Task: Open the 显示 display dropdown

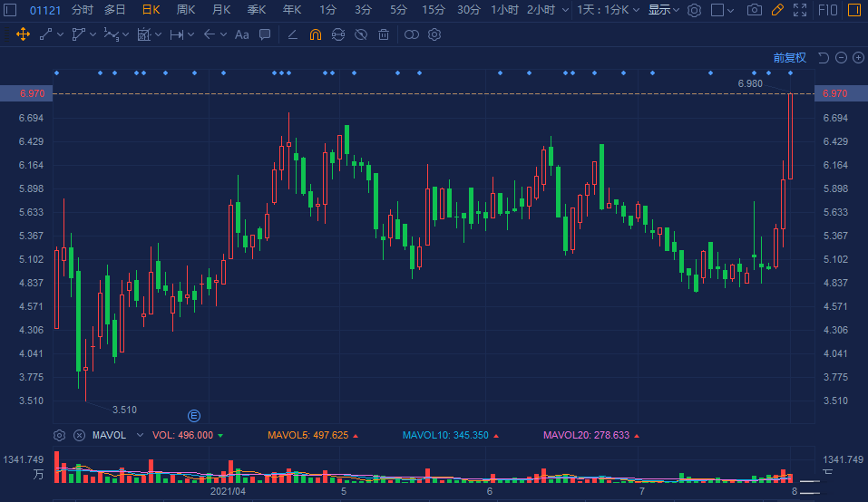Action: click(664, 10)
